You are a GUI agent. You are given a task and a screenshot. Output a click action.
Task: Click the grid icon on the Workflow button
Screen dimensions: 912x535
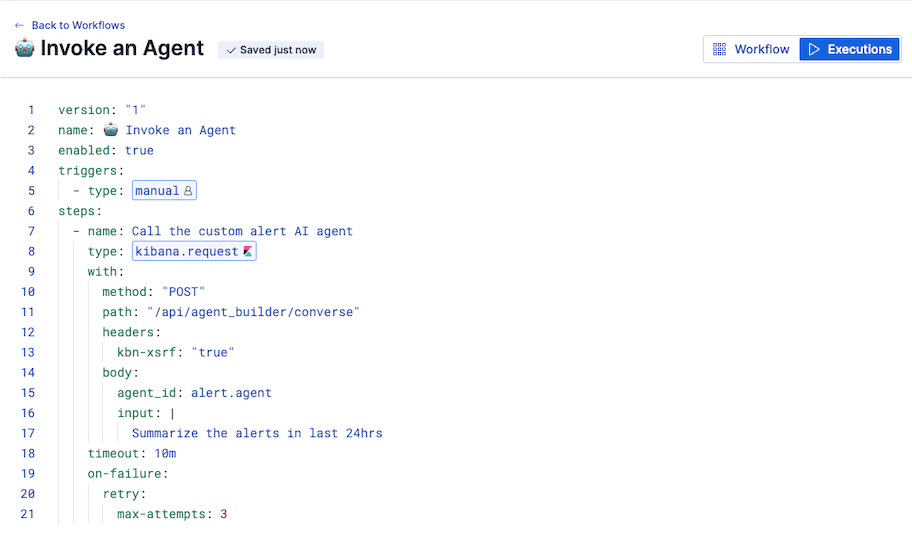click(x=719, y=49)
